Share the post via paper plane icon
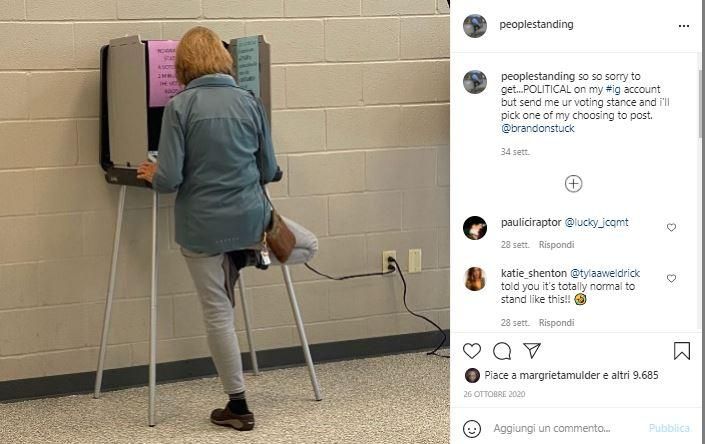705x444 pixels. click(x=532, y=350)
